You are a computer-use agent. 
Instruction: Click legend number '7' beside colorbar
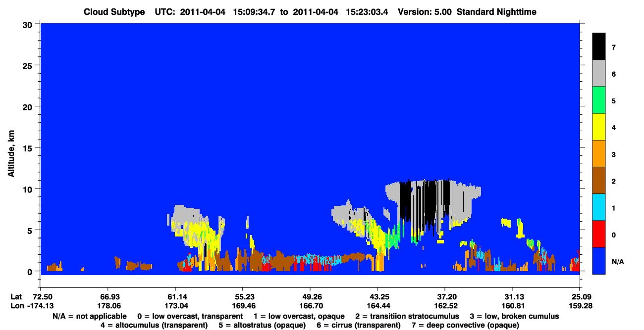click(x=613, y=47)
